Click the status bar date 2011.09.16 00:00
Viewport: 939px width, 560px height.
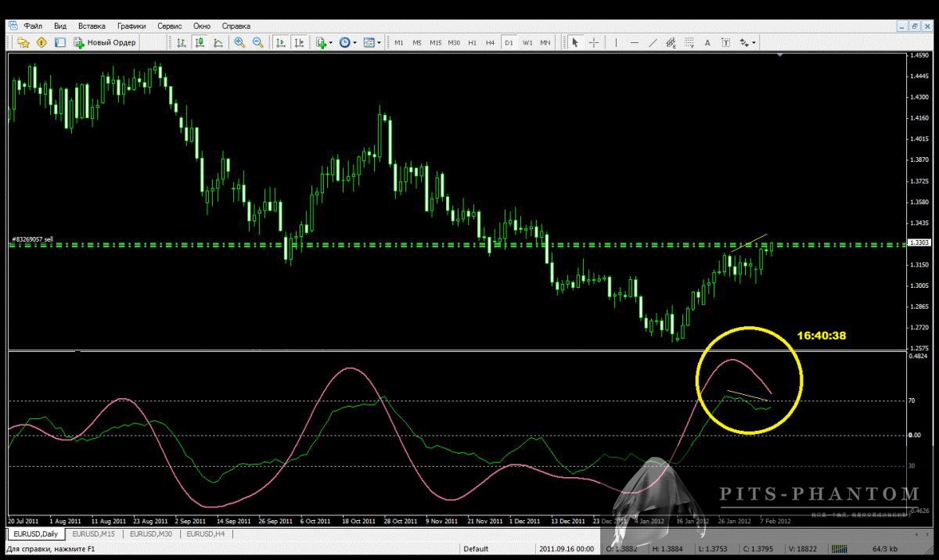click(567, 549)
